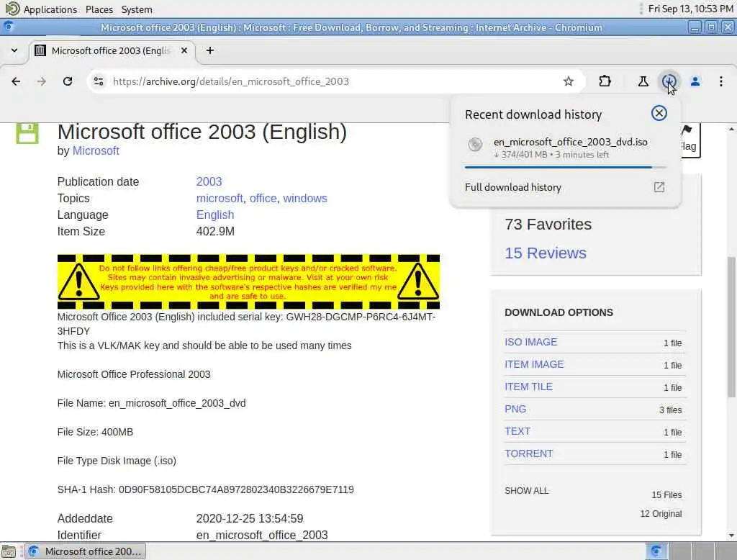Open site information icon in address bar
Image resolution: width=737 pixels, height=560 pixels.
click(98, 81)
